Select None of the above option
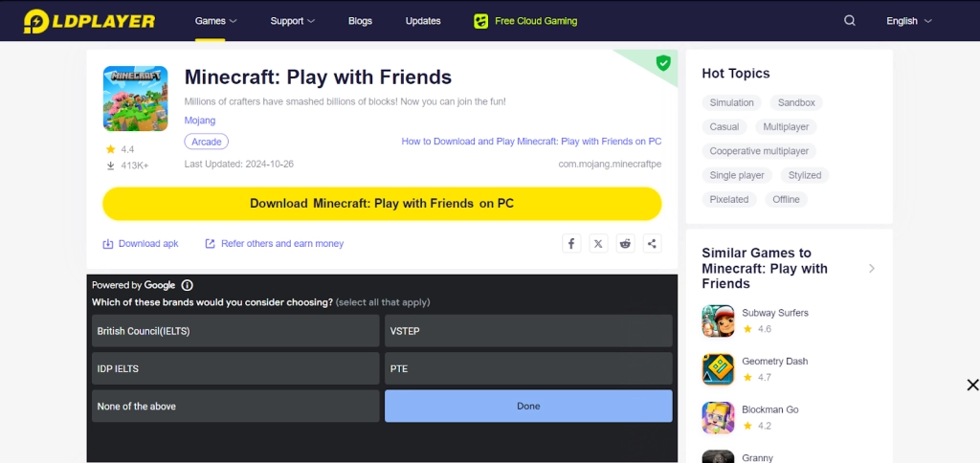This screenshot has width=980, height=463. point(235,407)
